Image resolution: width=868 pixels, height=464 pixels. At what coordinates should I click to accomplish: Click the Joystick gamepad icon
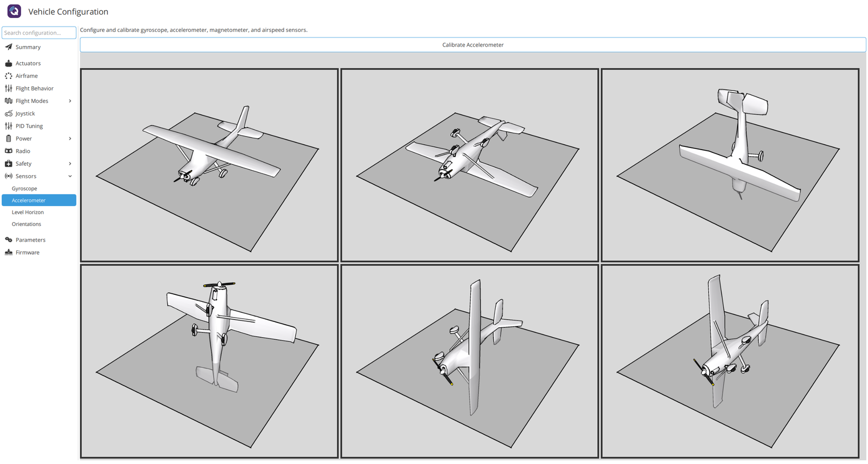pyautogui.click(x=9, y=113)
